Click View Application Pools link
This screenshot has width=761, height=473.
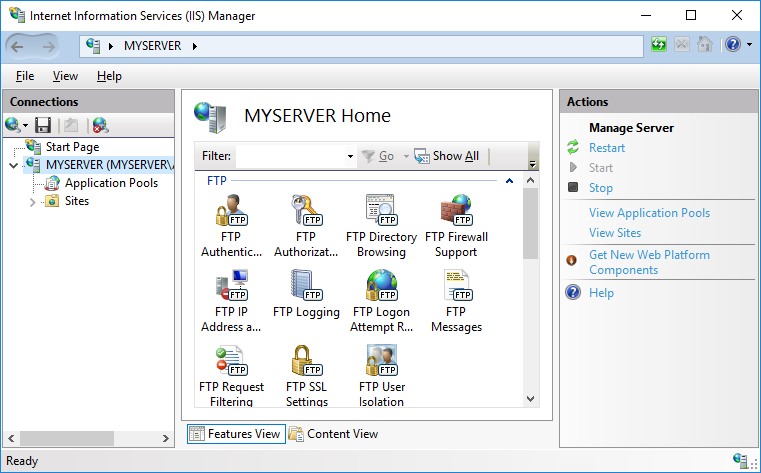(x=649, y=213)
